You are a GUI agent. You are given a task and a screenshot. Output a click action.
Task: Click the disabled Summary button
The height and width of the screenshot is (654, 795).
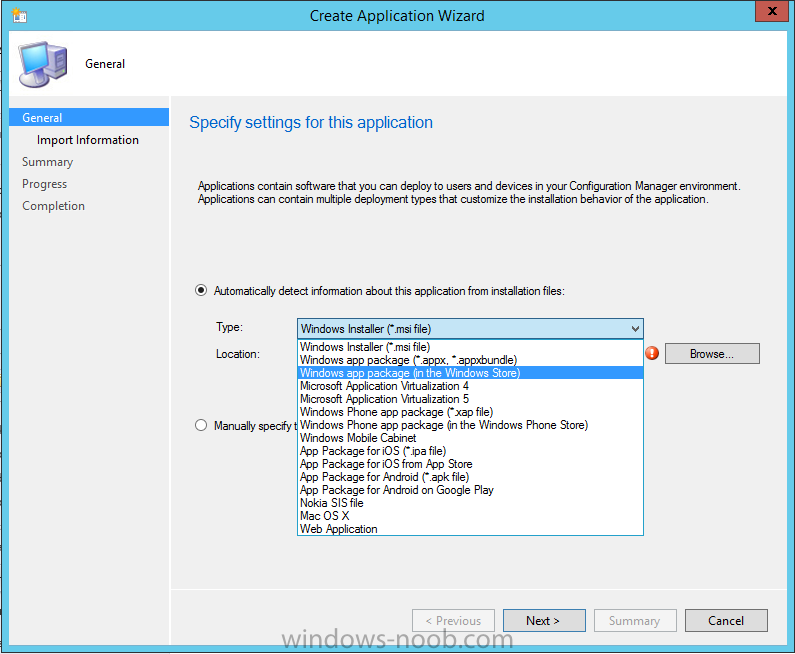[635, 621]
